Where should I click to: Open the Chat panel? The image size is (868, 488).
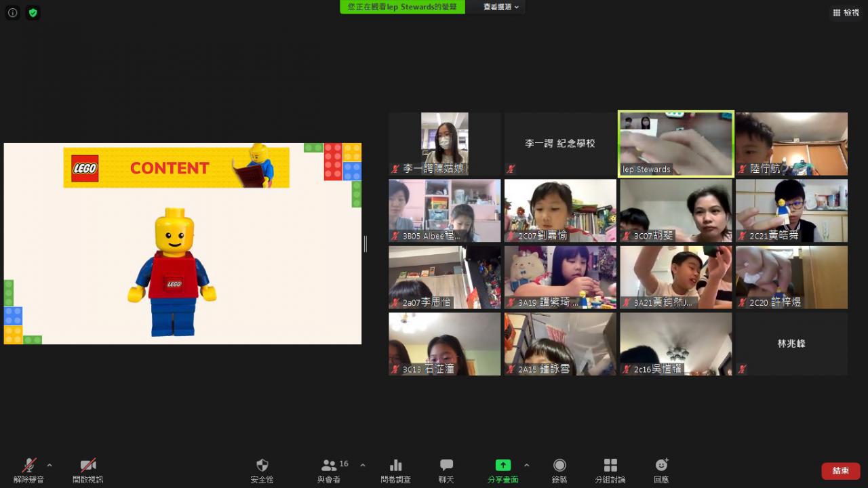click(x=446, y=470)
